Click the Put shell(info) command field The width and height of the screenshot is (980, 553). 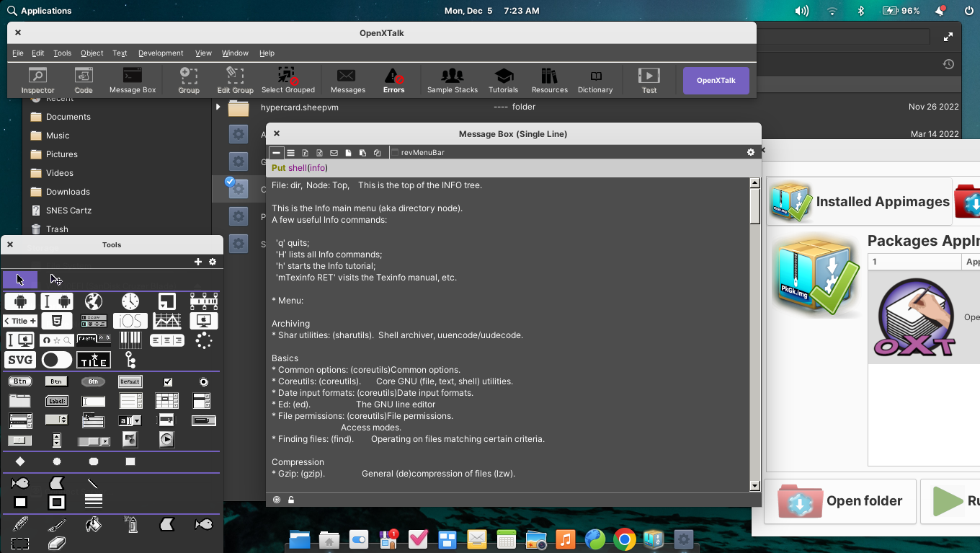(513, 168)
